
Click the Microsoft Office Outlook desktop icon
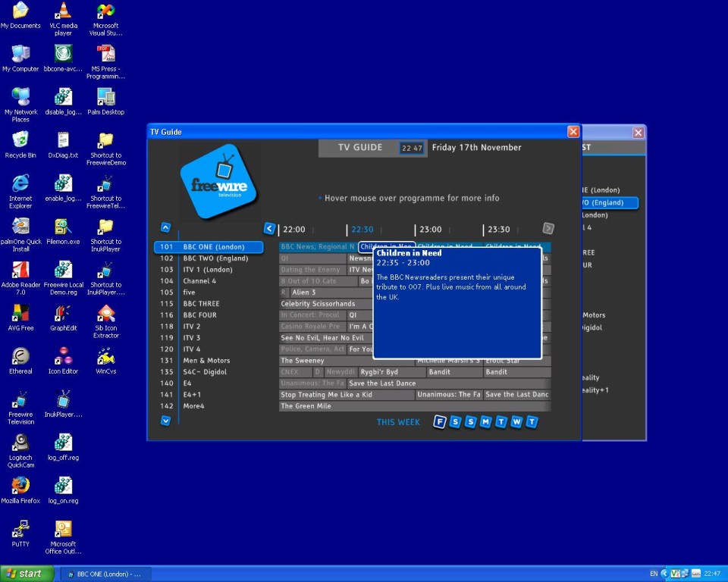click(63, 537)
